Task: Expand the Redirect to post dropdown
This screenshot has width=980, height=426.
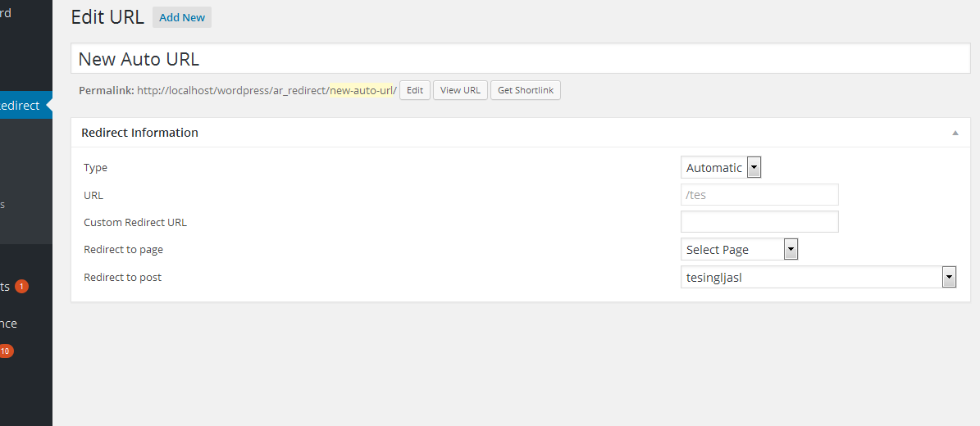Action: pos(818,278)
